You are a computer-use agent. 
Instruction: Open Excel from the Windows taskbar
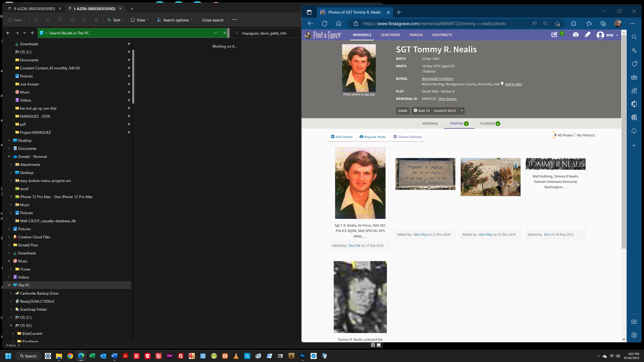click(92, 356)
